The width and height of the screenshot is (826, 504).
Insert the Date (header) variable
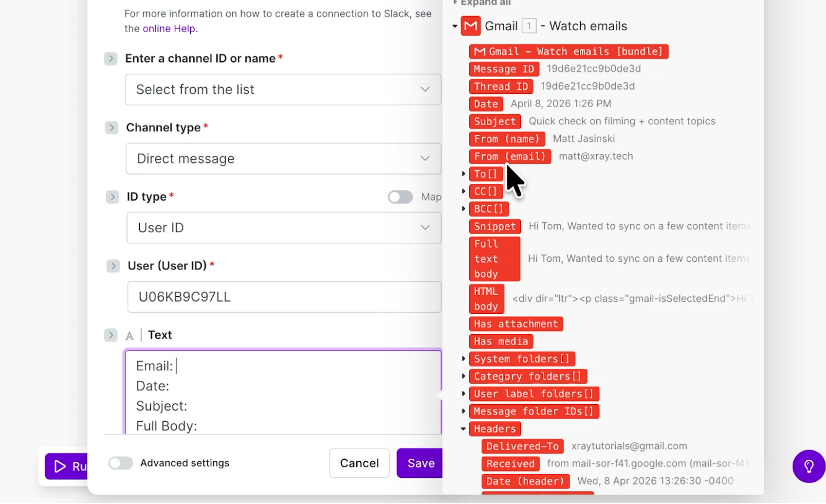tap(525, 482)
